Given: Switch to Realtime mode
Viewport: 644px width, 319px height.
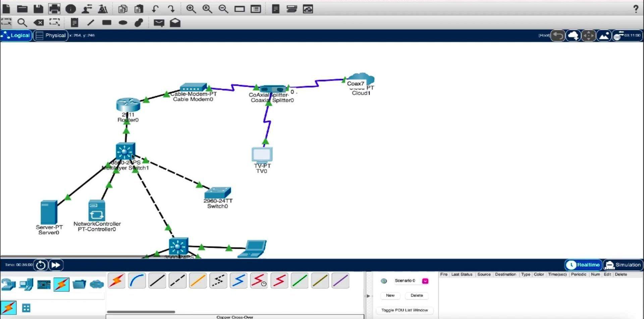Looking at the screenshot, I should click(x=583, y=265).
